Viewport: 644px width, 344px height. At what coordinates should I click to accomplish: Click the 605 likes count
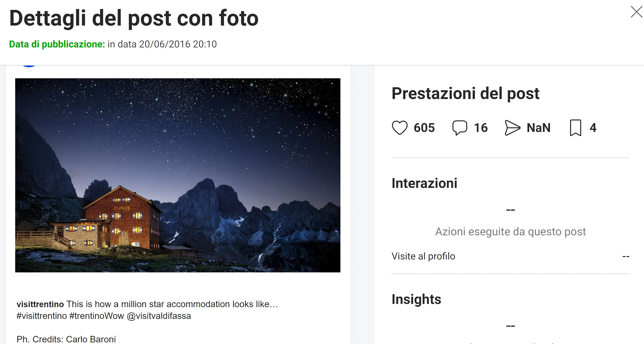424,128
